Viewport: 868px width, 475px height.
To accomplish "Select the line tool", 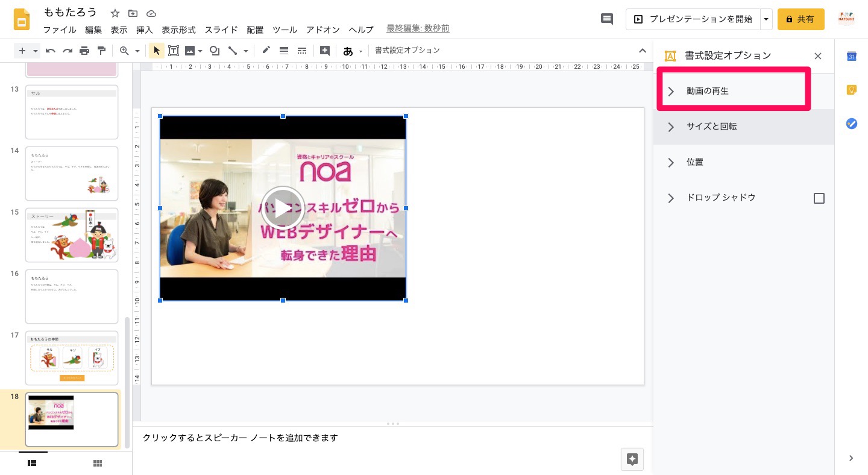I will 233,51.
